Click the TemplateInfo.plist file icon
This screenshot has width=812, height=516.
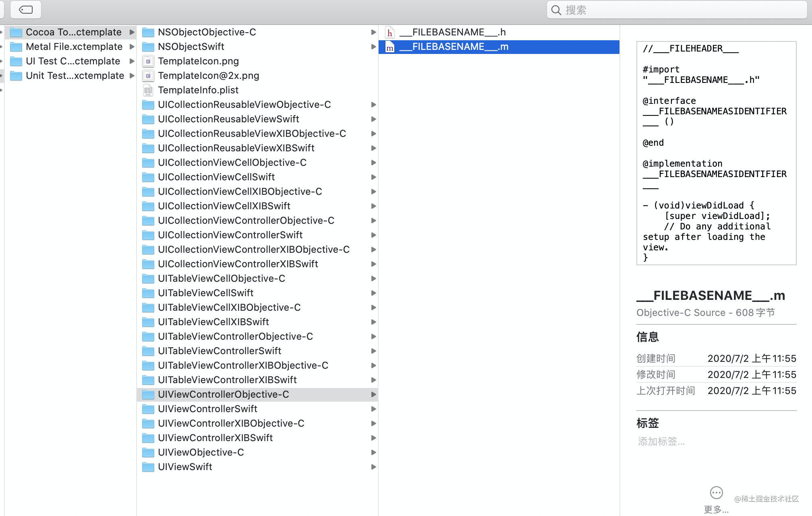[x=147, y=90]
